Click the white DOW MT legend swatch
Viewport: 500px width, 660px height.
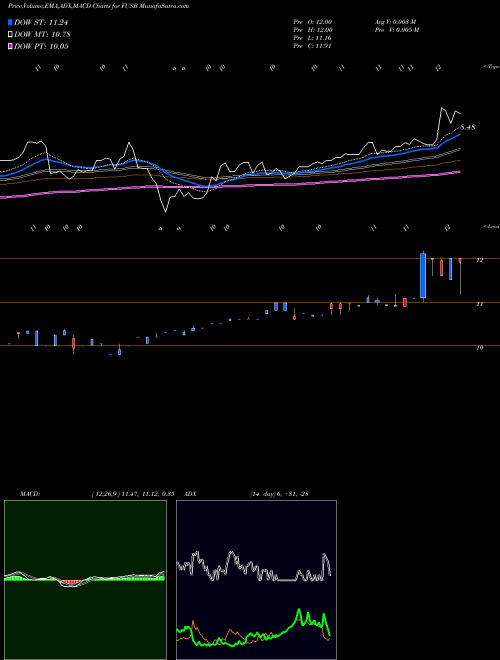click(10, 35)
